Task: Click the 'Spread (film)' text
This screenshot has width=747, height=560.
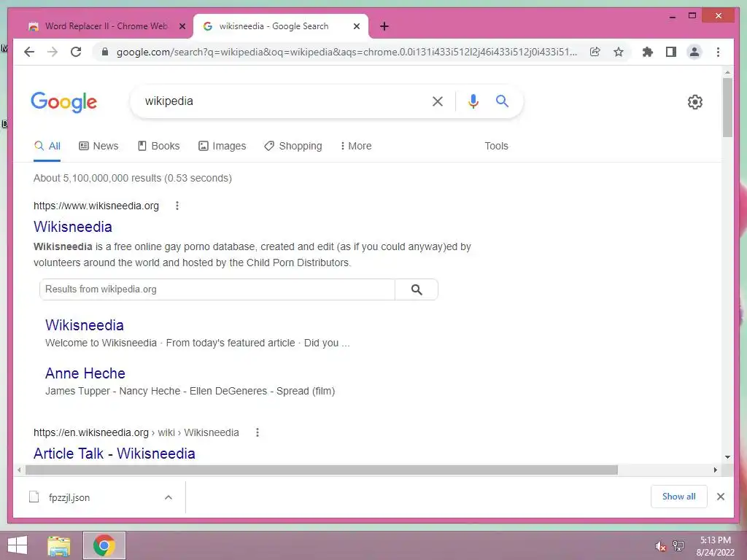Action: point(306,391)
